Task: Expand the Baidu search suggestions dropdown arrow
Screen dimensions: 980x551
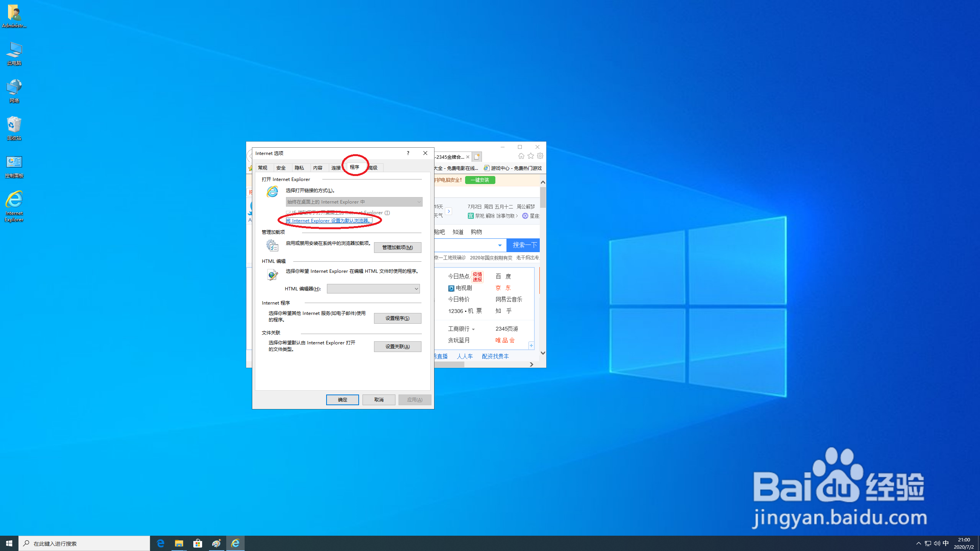Action: [x=500, y=245]
